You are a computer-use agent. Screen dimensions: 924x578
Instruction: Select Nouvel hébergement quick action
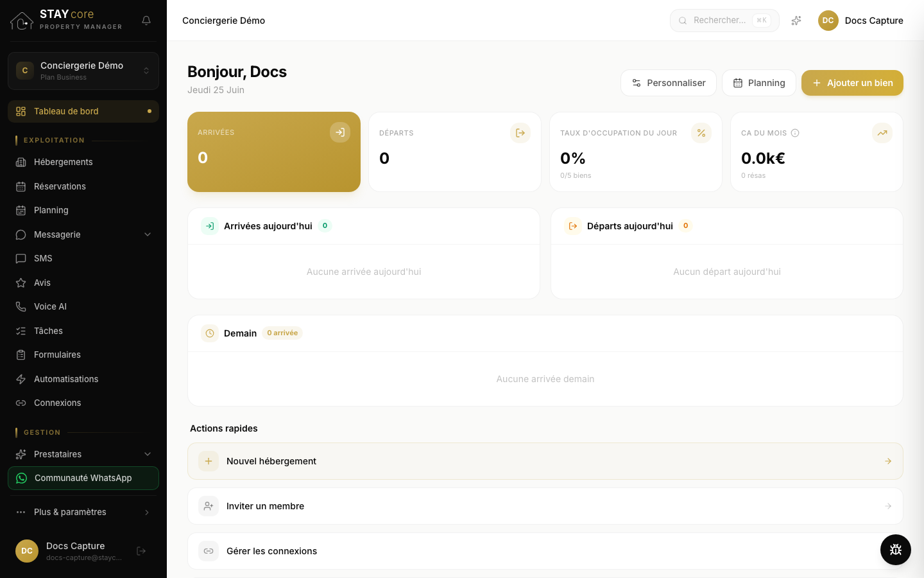(545, 461)
